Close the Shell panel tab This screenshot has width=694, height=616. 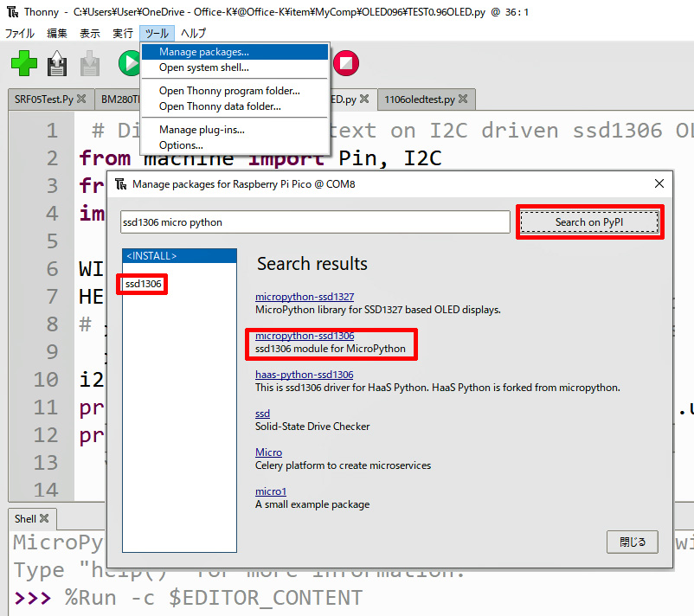tap(44, 518)
